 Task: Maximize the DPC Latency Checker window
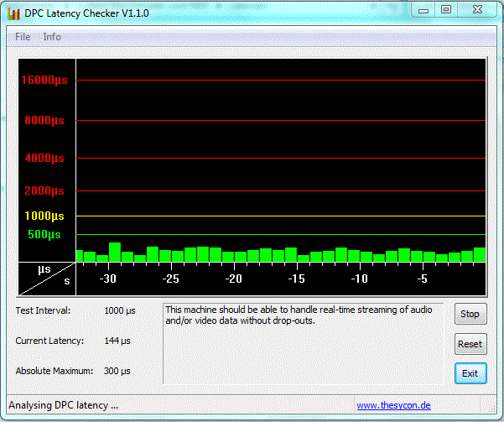[x=446, y=10]
